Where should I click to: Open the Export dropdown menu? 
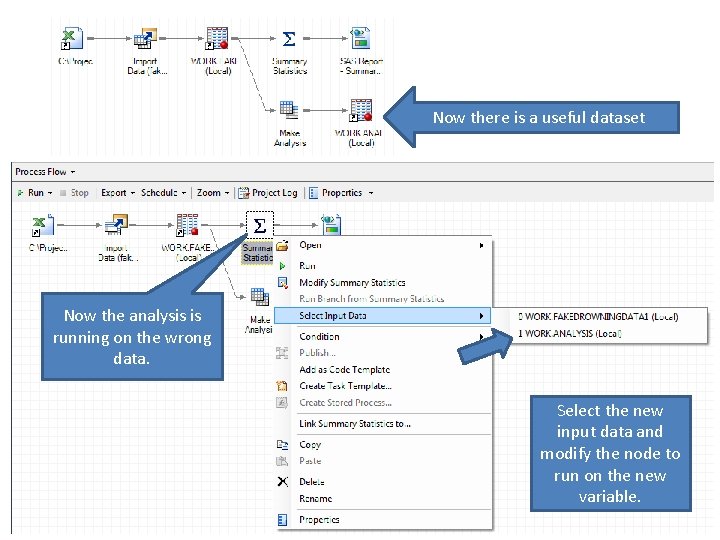[118, 193]
